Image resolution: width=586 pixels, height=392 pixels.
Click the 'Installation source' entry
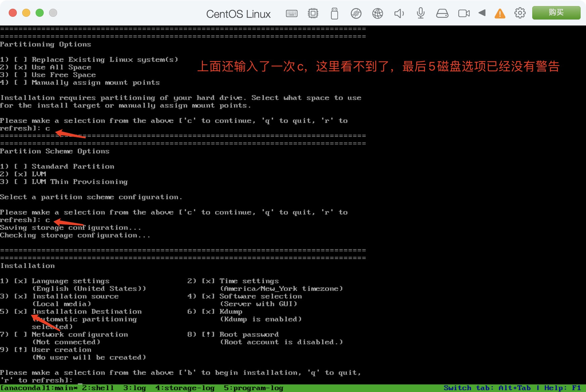pos(75,296)
